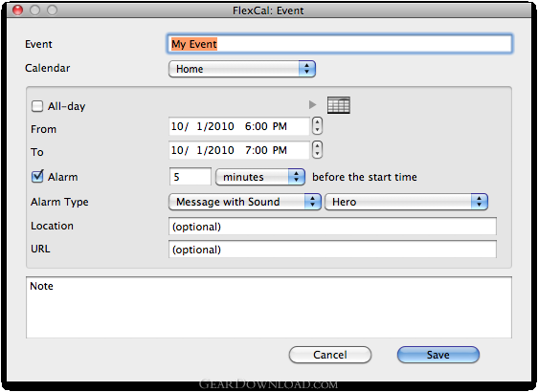
Task: Uncheck the Alarm checkbox
Action: (37, 177)
